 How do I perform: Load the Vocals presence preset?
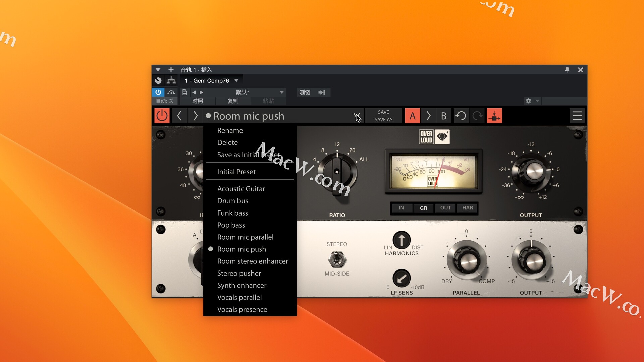point(250,309)
